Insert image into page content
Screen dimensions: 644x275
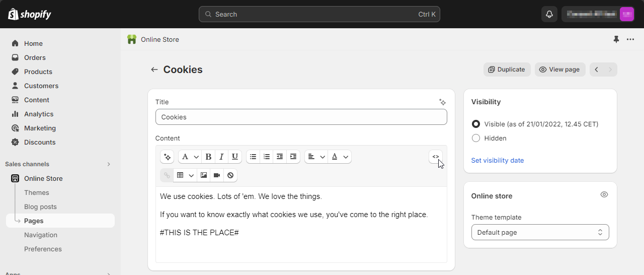pos(204,175)
